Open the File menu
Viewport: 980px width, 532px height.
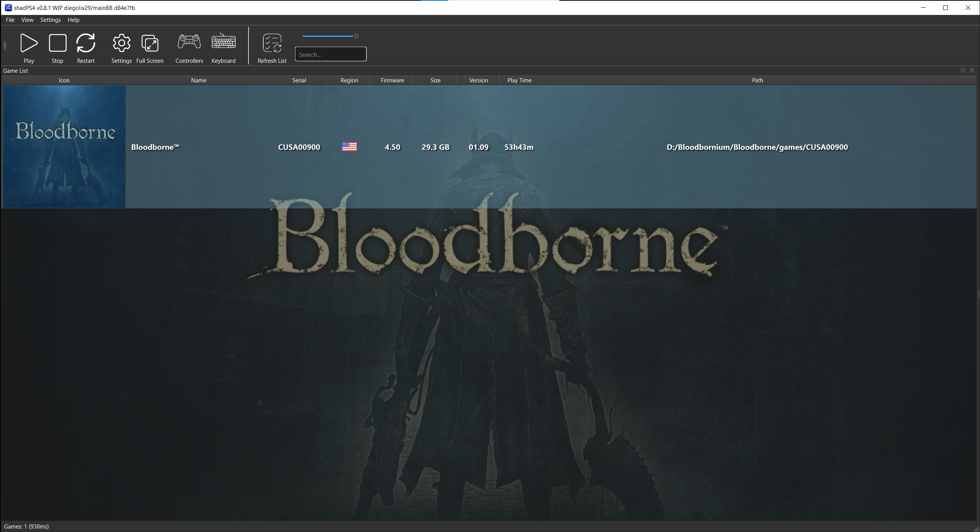tap(10, 20)
